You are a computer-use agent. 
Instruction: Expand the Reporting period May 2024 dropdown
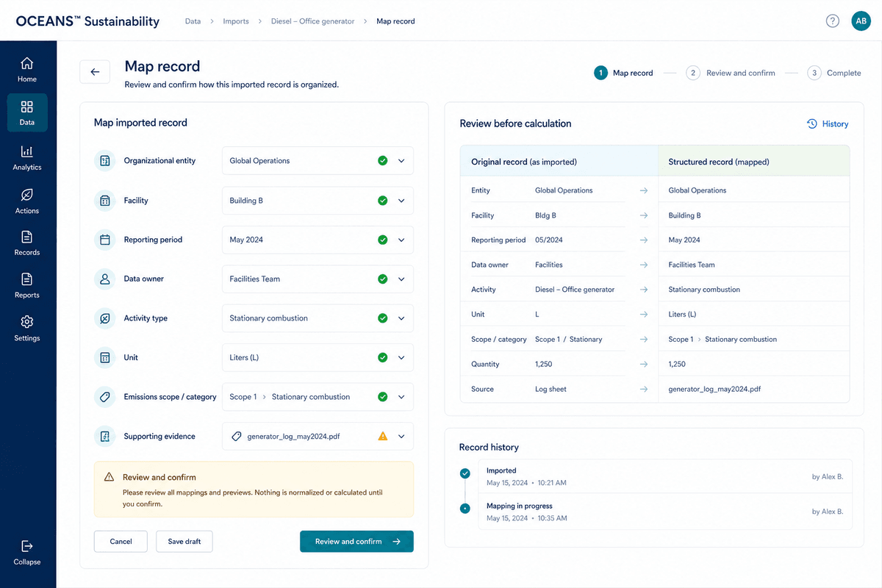(x=401, y=240)
